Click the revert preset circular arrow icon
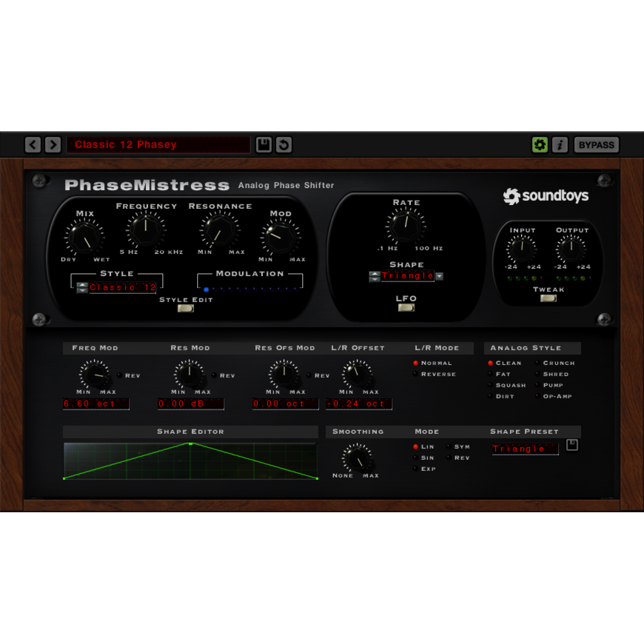 [x=284, y=145]
